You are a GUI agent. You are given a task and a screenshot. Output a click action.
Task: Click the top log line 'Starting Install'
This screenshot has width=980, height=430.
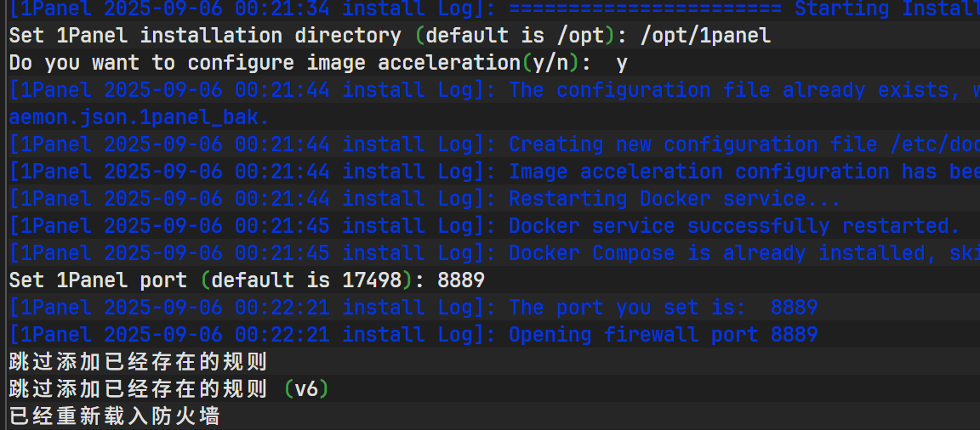pos(494,8)
